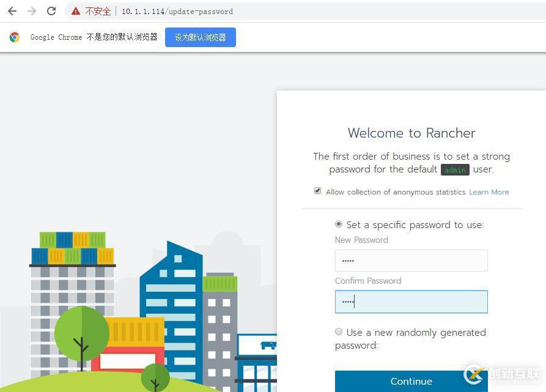546x392 pixels.
Task: Click the Confirm Password label
Action: (x=368, y=281)
